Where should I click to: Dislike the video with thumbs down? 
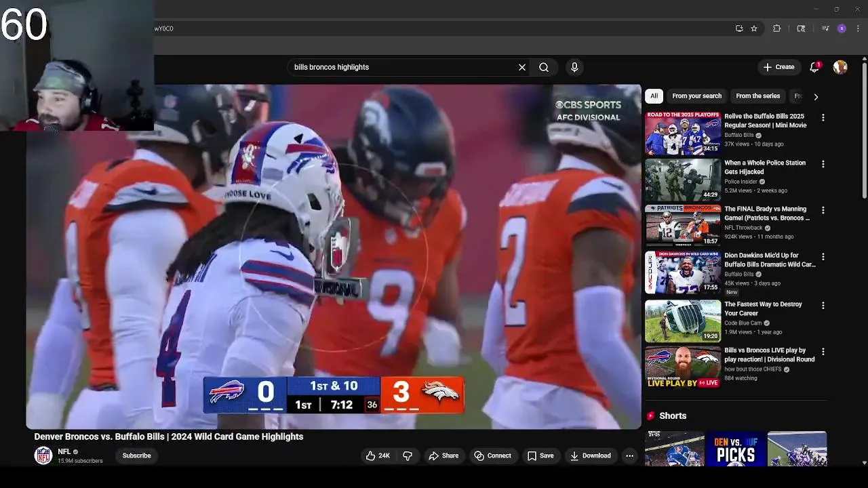(x=408, y=455)
